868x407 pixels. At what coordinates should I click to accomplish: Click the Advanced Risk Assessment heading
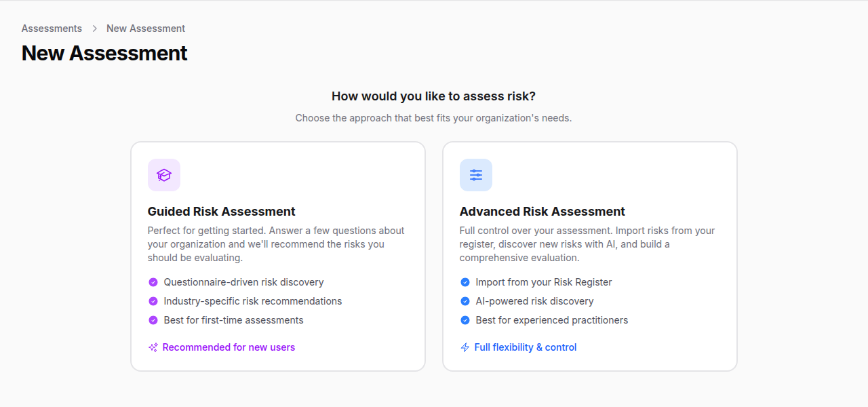(x=542, y=211)
